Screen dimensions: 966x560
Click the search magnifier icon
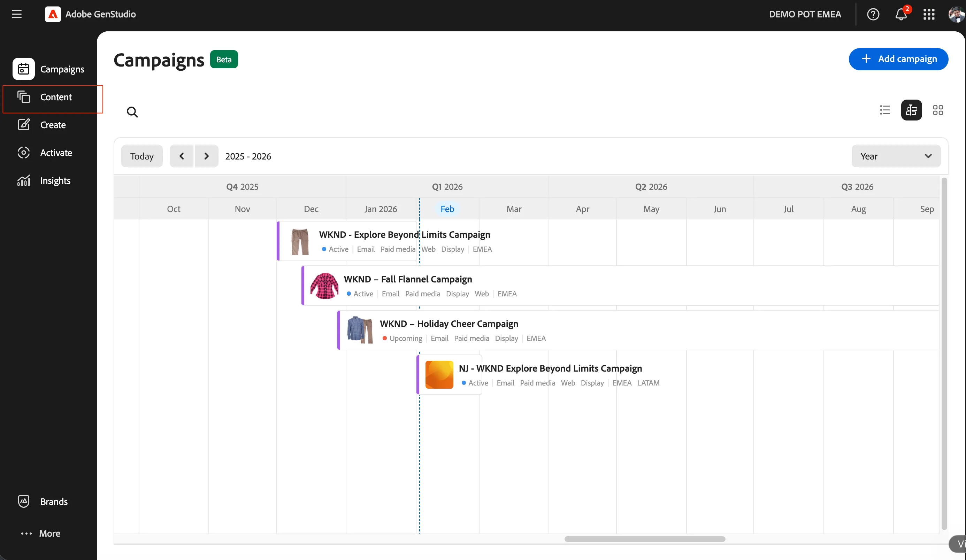[132, 112]
